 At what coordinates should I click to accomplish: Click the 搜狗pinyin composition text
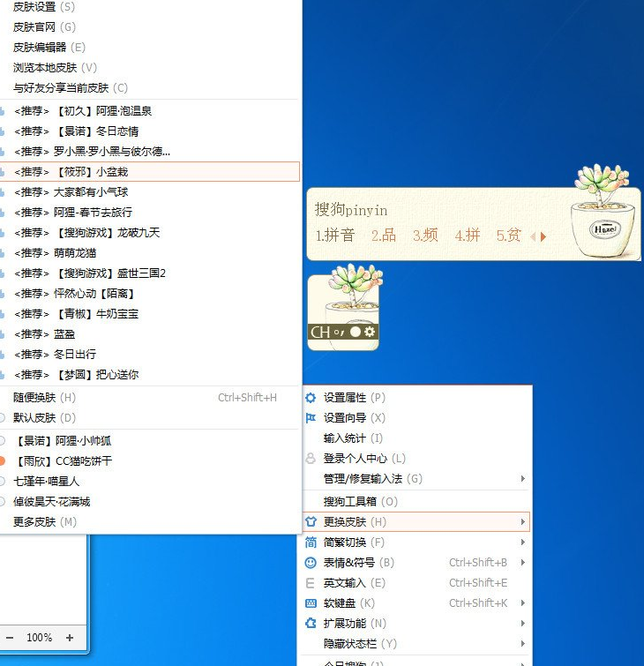[351, 209]
